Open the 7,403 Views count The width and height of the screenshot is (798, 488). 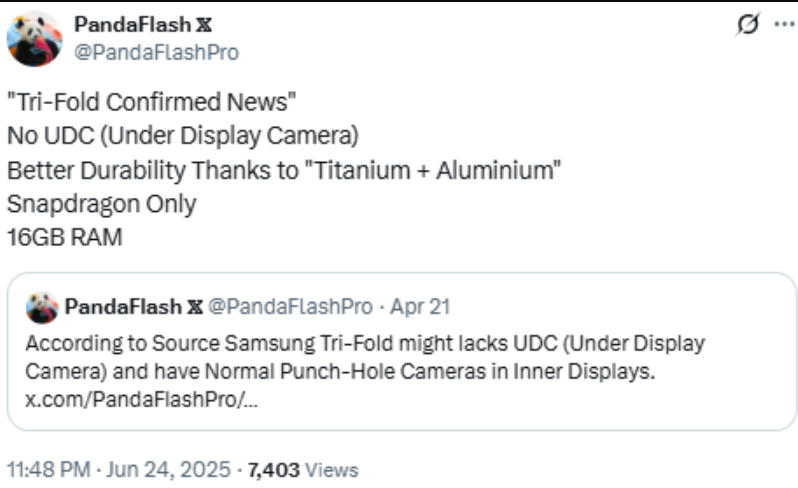(x=302, y=469)
